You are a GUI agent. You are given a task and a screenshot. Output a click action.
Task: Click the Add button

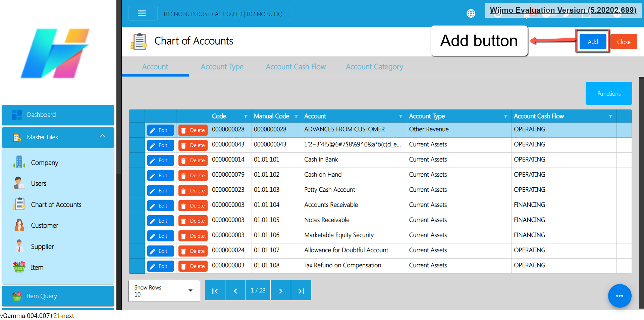(x=593, y=42)
